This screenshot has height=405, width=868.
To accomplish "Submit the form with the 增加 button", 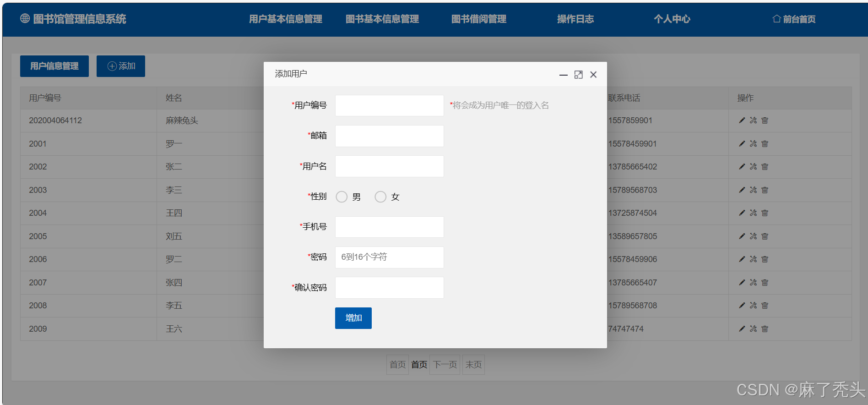I will [x=353, y=318].
